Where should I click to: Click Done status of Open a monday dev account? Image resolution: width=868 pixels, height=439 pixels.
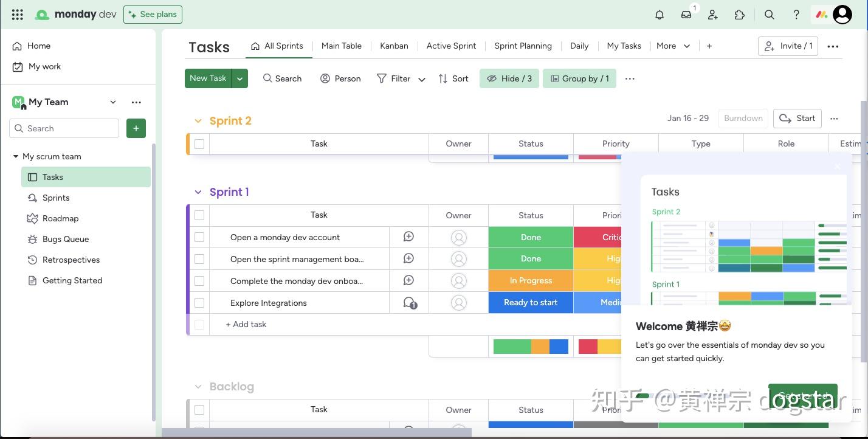coord(531,237)
